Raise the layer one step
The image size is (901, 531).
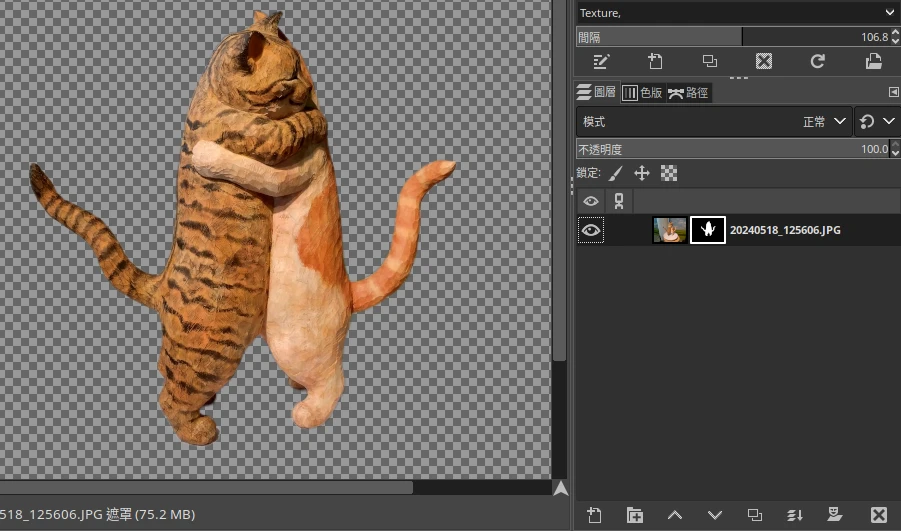pyautogui.click(x=675, y=515)
